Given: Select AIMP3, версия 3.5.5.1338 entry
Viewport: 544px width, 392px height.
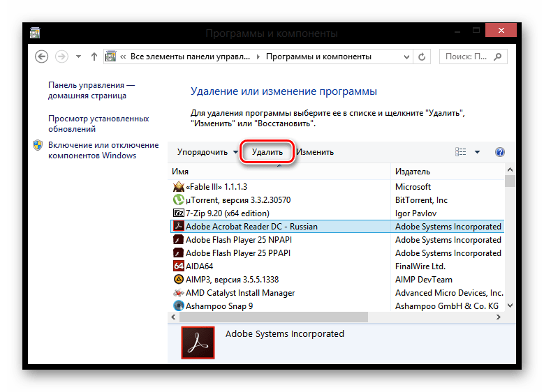Looking at the screenshot, I should [232, 280].
